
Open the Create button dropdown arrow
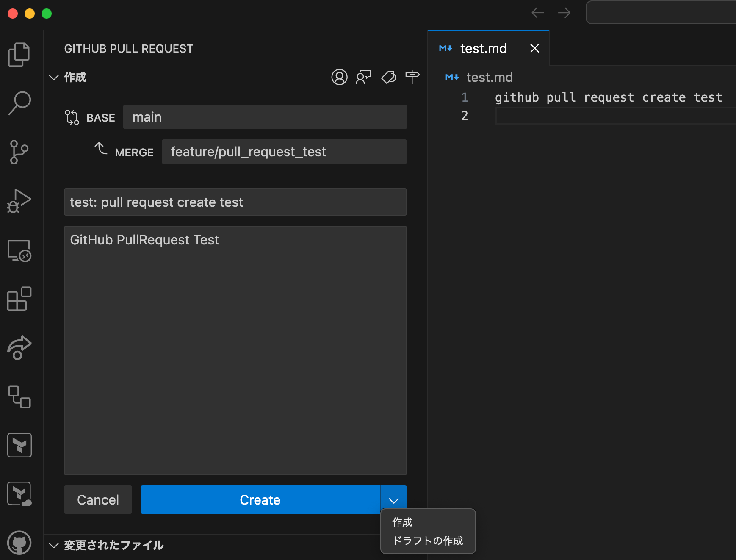click(x=394, y=499)
